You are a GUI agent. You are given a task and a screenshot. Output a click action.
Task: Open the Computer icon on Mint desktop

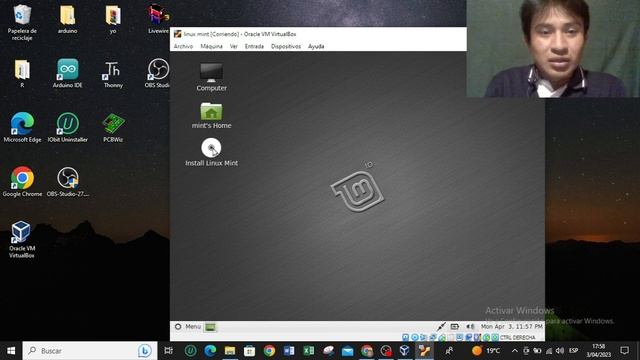point(211,77)
